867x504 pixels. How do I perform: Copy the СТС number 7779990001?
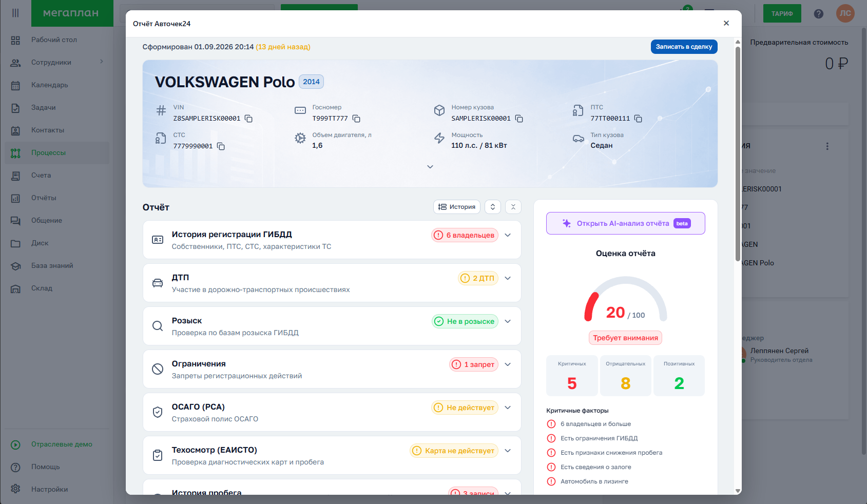[221, 146]
